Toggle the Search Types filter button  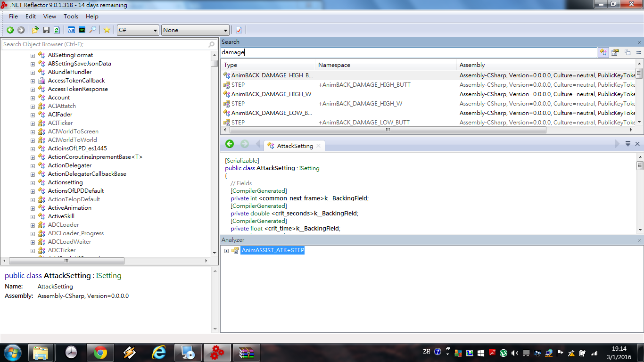tap(603, 53)
